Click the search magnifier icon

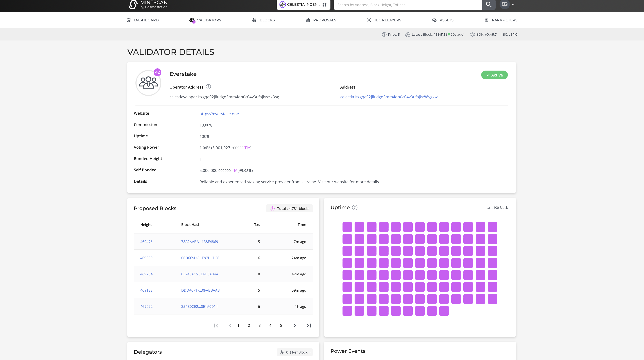coord(489,4)
